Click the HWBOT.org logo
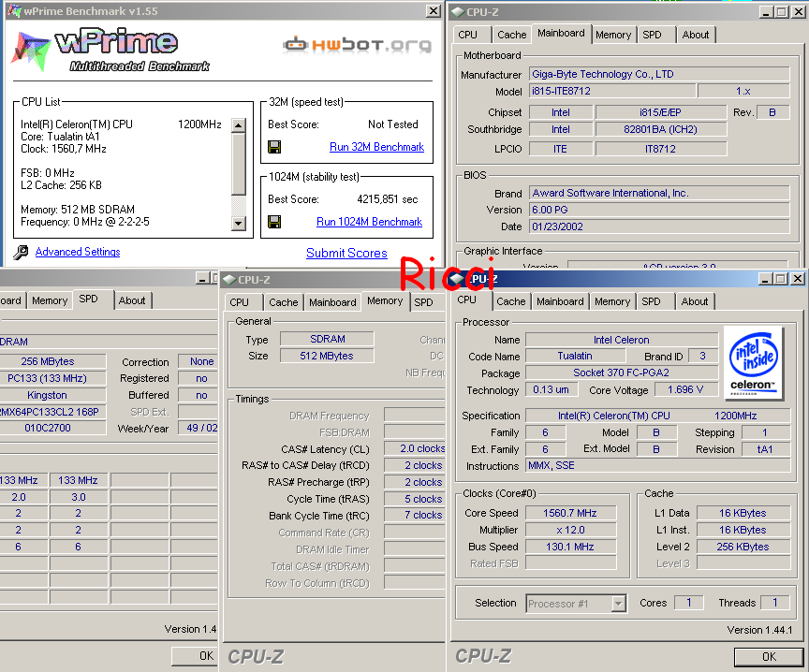The height and width of the screenshot is (672, 809). (x=357, y=45)
